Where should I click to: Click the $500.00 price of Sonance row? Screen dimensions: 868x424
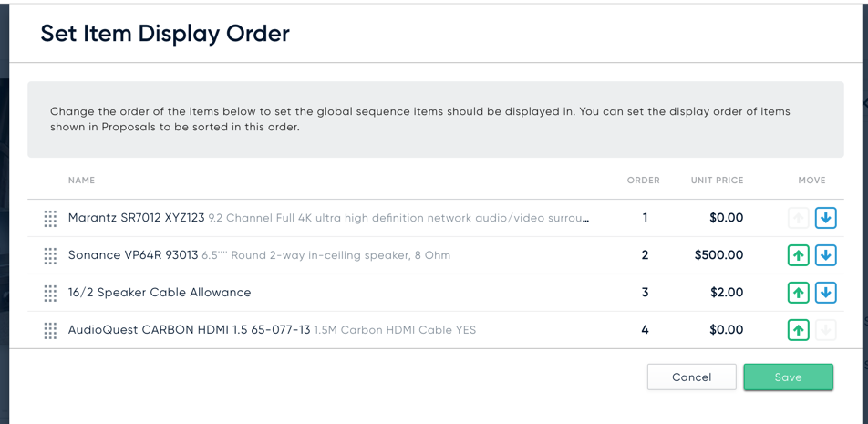click(x=719, y=255)
